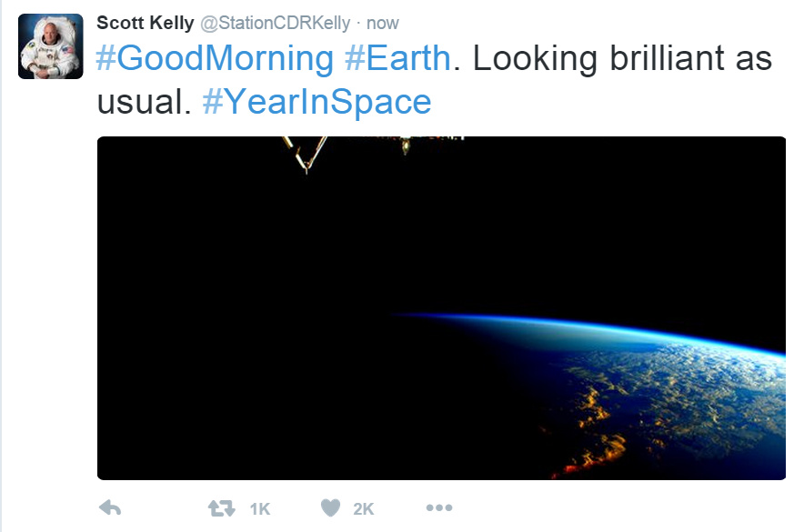The image size is (794, 532).
Task: View the 1K retweet count
Action: [260, 508]
